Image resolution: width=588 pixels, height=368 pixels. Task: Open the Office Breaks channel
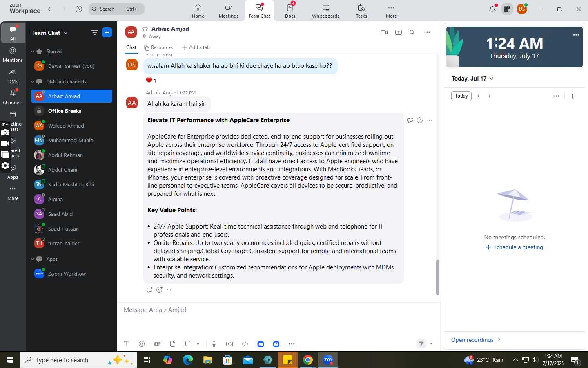coord(71,111)
